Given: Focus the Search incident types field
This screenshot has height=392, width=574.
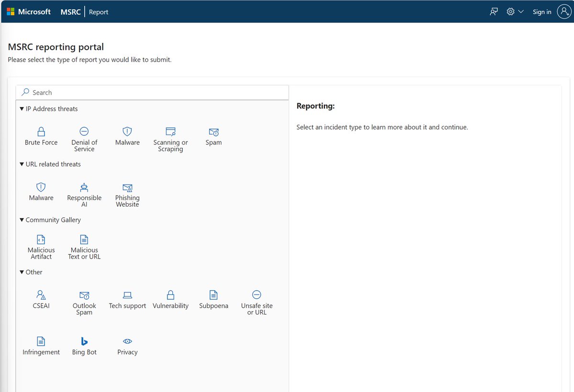Looking at the screenshot, I should click(153, 93).
